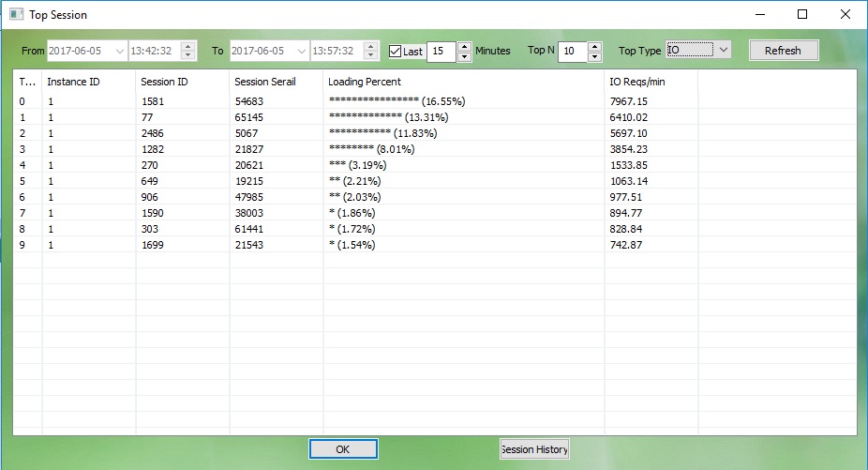Click the Instance ID column header
The width and height of the screenshot is (868, 470).
tap(88, 82)
